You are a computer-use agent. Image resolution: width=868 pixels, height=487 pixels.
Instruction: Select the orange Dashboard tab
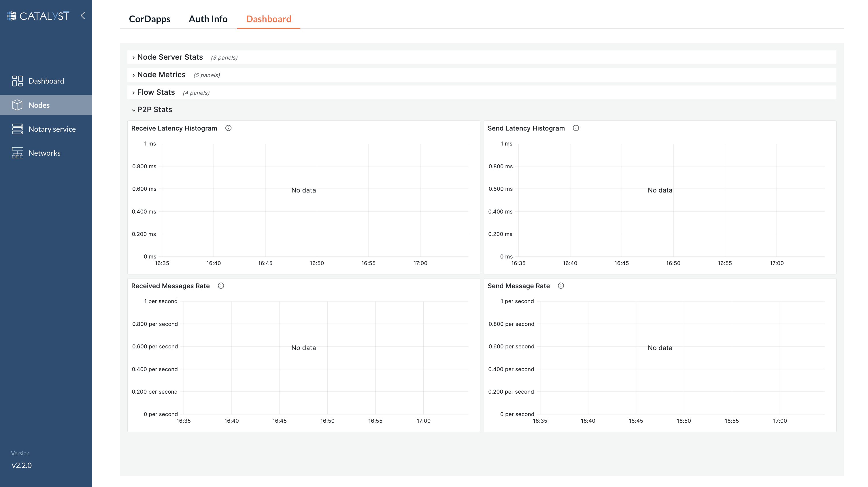(x=269, y=19)
